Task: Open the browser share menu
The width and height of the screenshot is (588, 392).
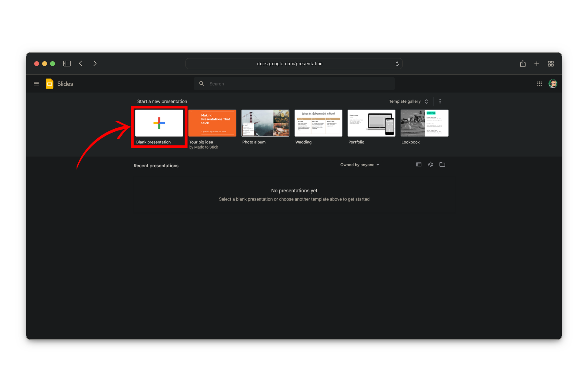Action: 523,64
